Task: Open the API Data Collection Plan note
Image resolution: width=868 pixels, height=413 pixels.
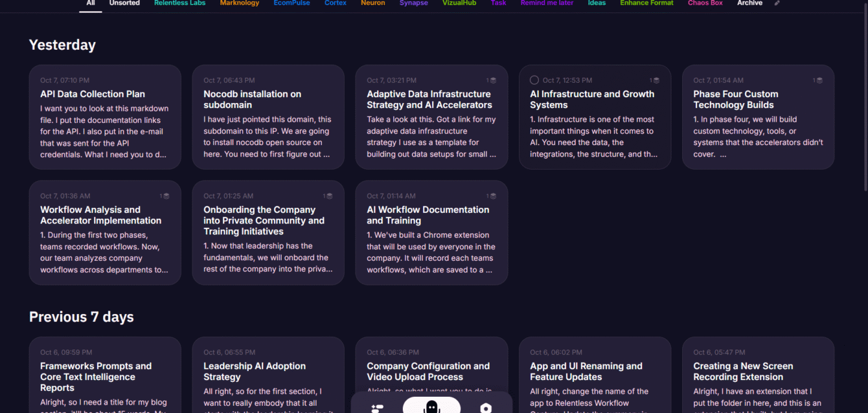Action: pos(105,117)
